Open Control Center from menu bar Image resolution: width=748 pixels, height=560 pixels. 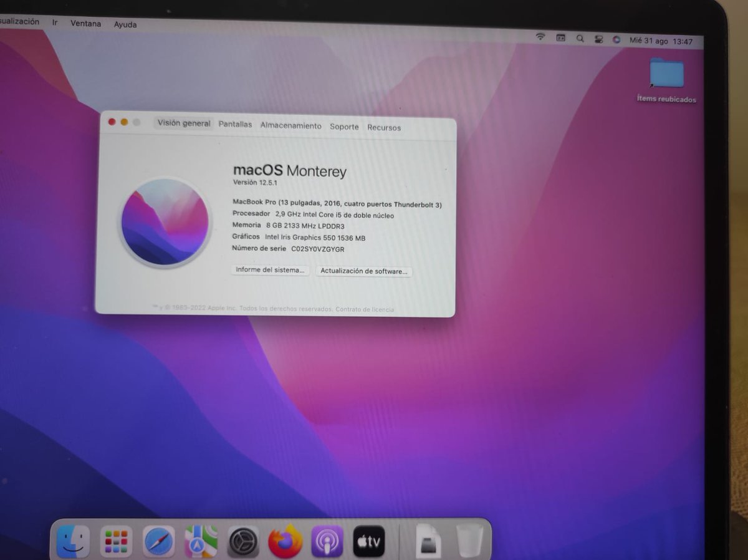click(x=598, y=39)
